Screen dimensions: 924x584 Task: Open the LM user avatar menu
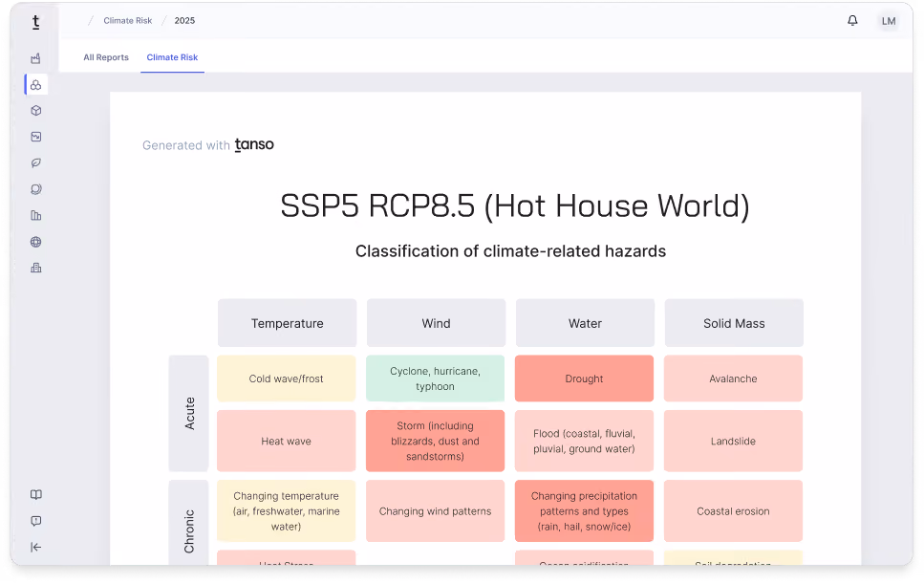tap(888, 21)
